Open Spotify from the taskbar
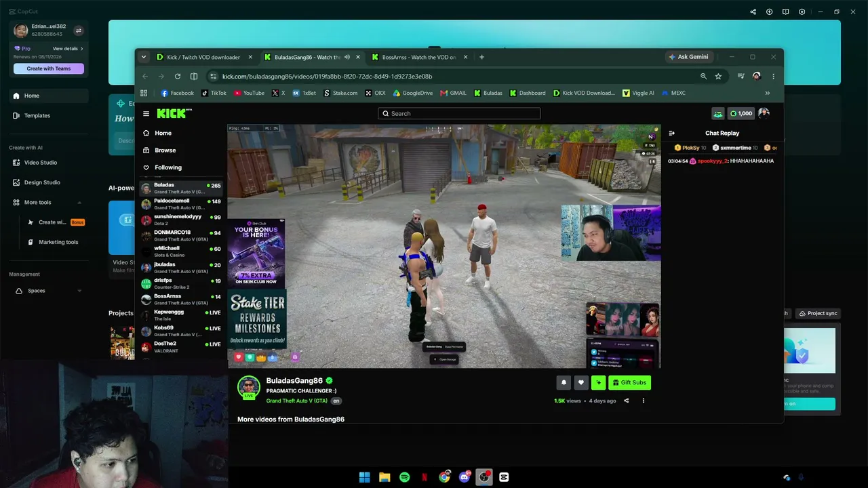Image resolution: width=868 pixels, height=488 pixels. coord(405,477)
